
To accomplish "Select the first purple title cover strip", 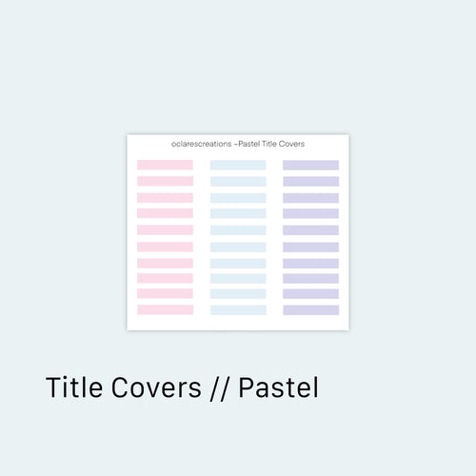I will pos(310,165).
